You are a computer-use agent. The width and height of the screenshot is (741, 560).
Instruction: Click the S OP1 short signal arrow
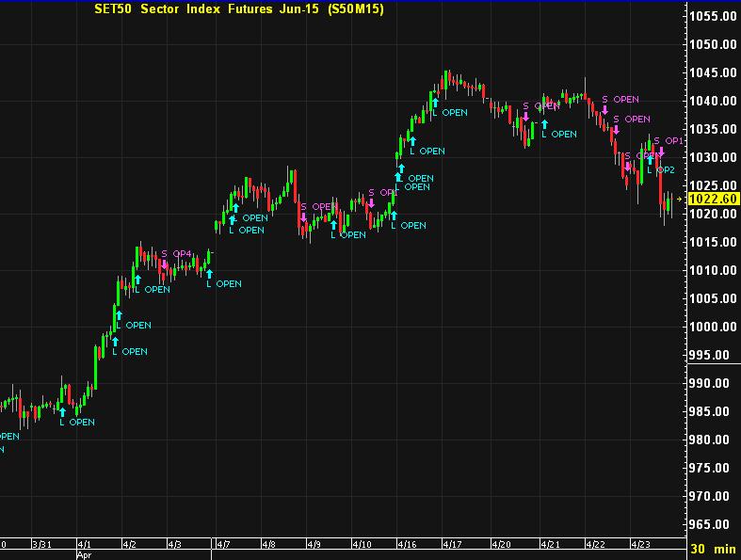click(661, 152)
